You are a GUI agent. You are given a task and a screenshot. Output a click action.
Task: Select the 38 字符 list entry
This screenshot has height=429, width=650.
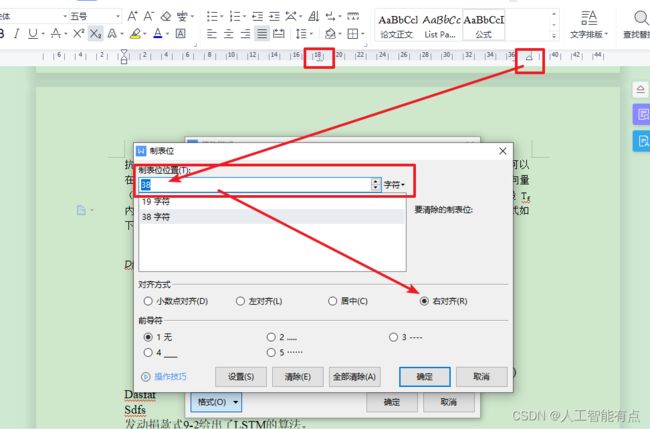(272, 217)
